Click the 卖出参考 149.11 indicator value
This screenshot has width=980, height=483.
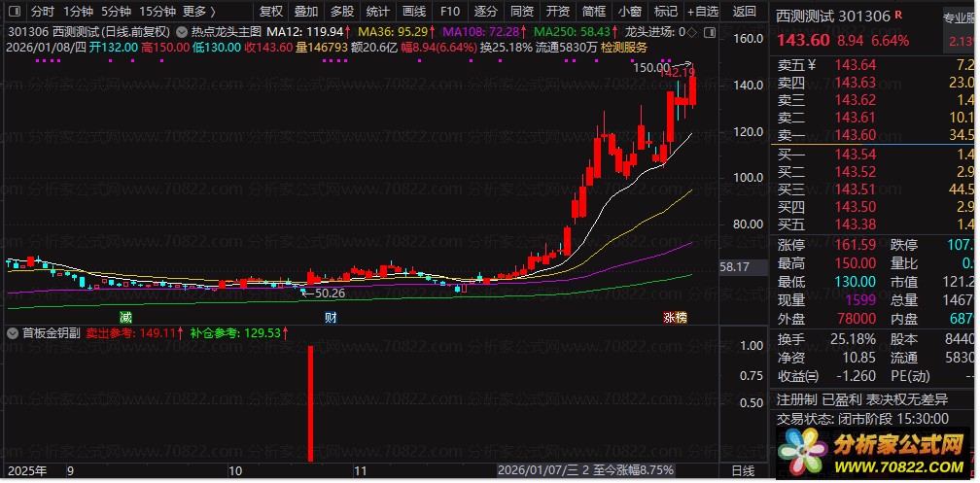134,333
